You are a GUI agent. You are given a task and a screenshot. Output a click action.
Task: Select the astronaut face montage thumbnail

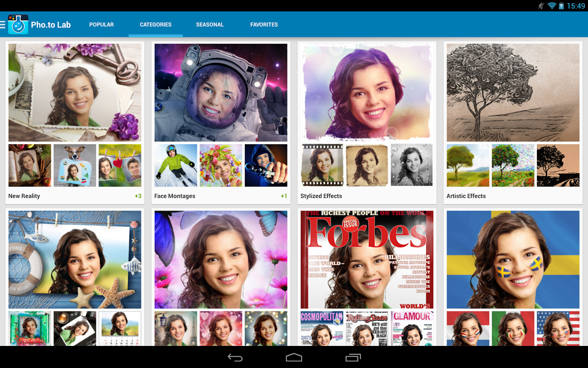(x=221, y=93)
